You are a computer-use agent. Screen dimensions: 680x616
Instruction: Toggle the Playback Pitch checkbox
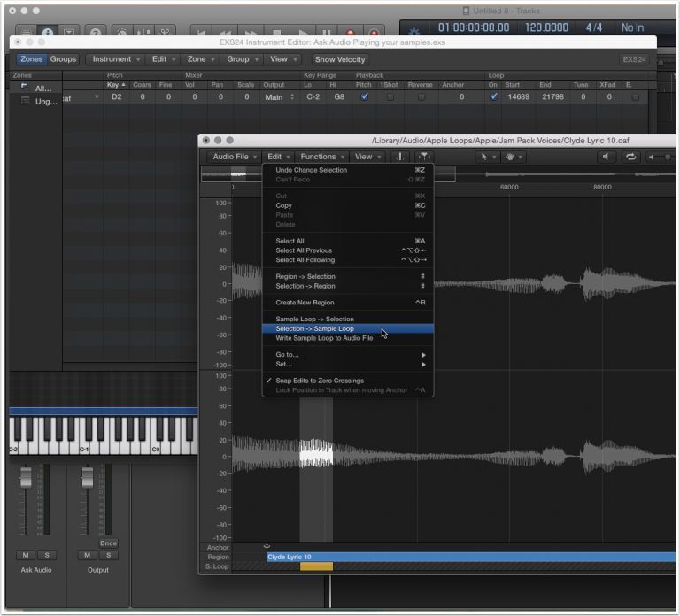pos(364,96)
